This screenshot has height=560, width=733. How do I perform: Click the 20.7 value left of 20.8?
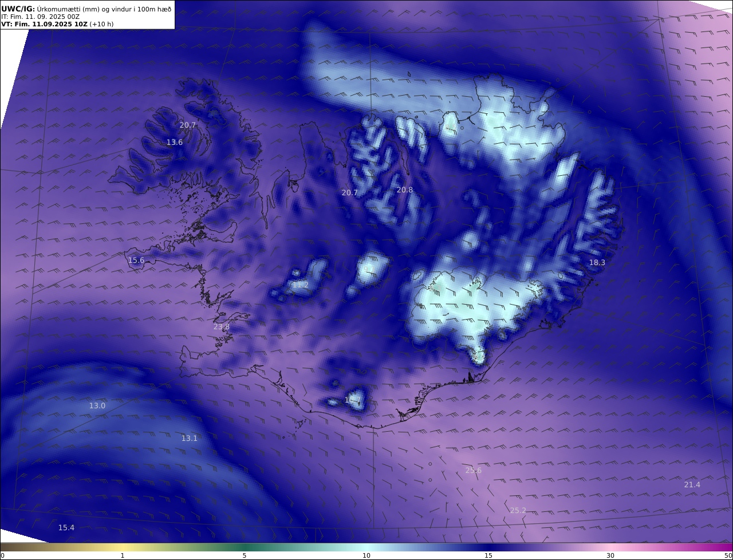point(349,193)
